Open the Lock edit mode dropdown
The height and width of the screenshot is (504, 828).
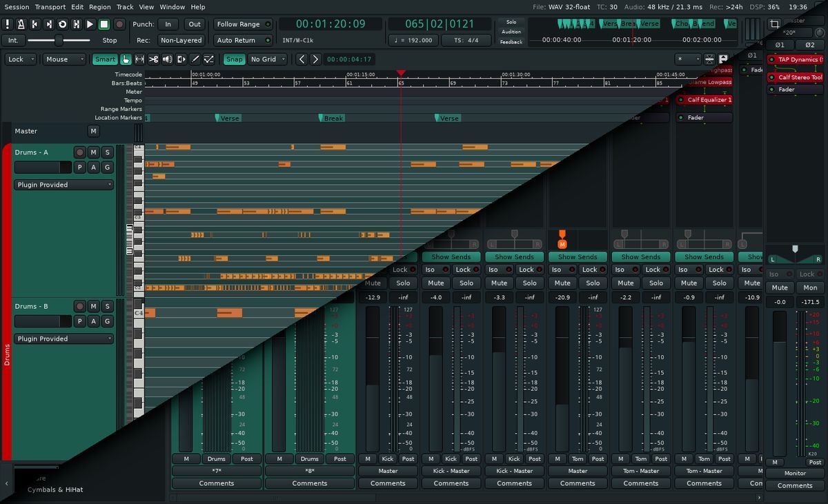21,59
